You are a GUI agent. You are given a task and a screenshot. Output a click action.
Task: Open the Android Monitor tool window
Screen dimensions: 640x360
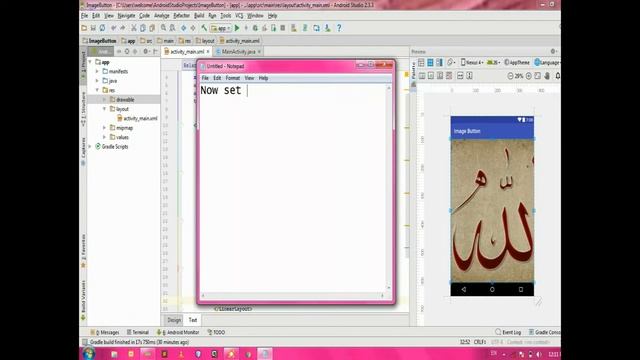178,332
